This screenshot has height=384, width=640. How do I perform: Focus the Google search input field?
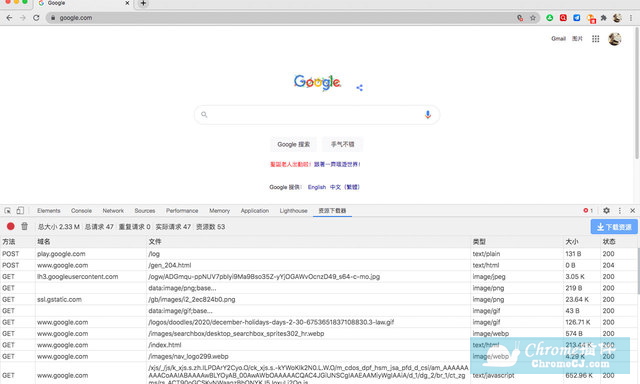click(x=317, y=115)
